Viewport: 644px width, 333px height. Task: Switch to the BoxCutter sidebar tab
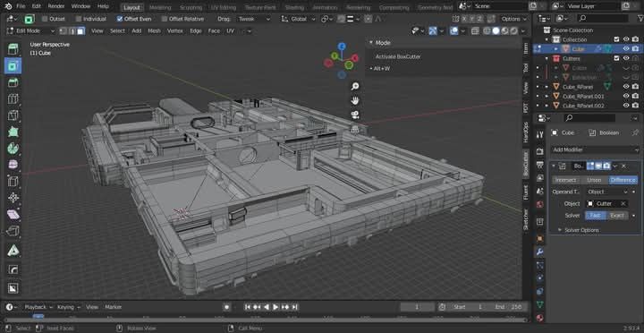click(x=525, y=164)
